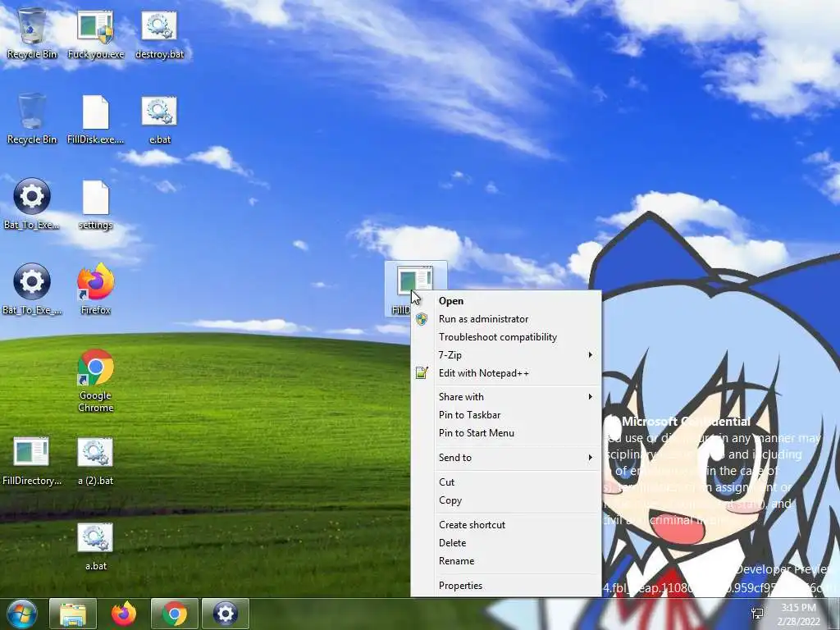Choose Copy in the context menu
The image size is (840, 630).
point(506,500)
